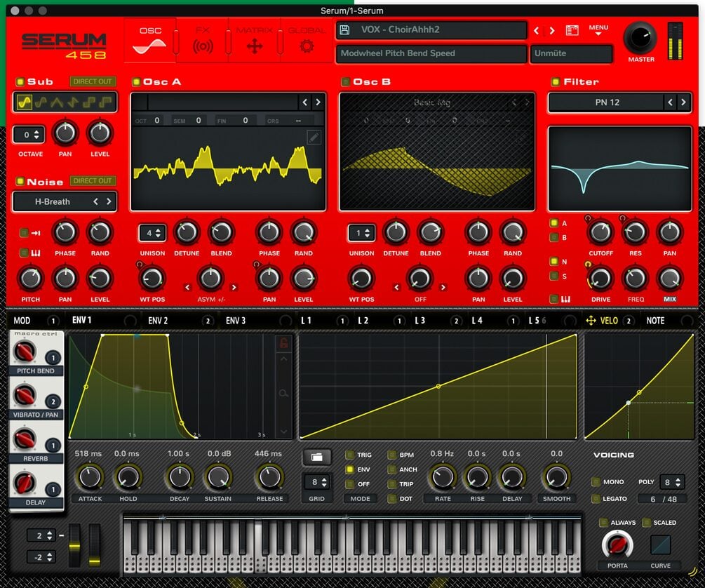The width and height of the screenshot is (705, 588).
Task: Toggle the Sub oscillator enable switch
Action: point(20,81)
